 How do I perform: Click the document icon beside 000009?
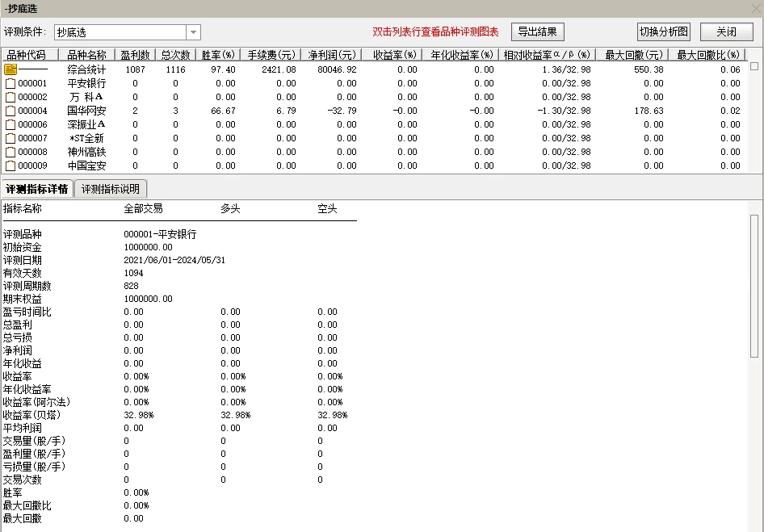(10, 165)
